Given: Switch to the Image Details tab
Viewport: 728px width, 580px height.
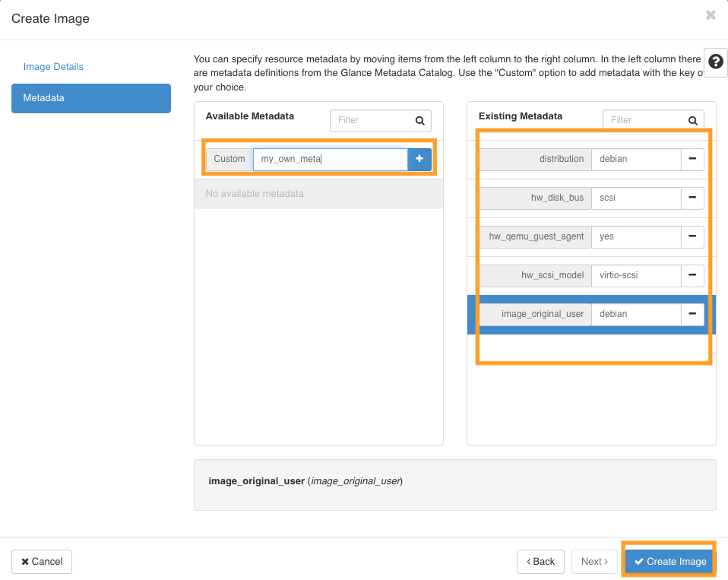Looking at the screenshot, I should 53,67.
